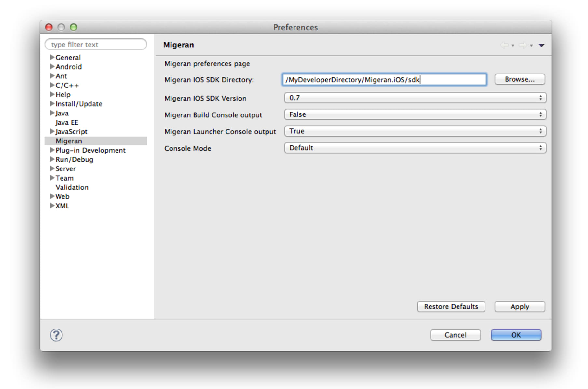This screenshot has width=588, height=389.
Task: Expand the General tree node
Action: pos(52,57)
